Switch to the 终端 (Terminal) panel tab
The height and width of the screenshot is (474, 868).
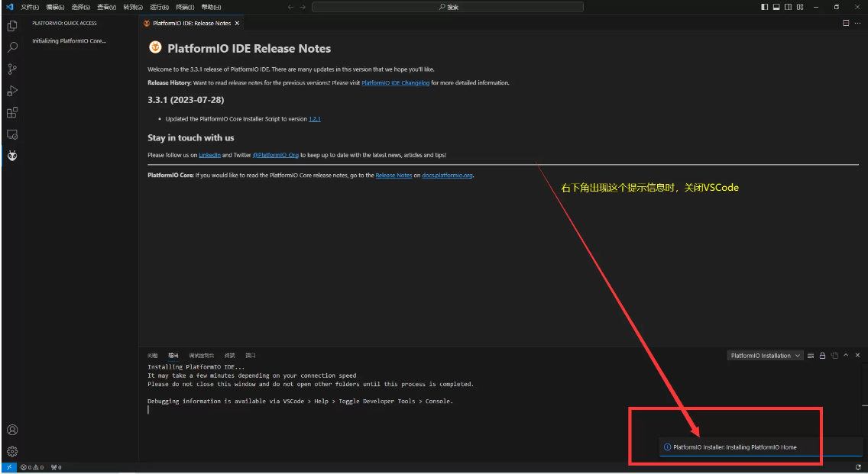[230, 356]
